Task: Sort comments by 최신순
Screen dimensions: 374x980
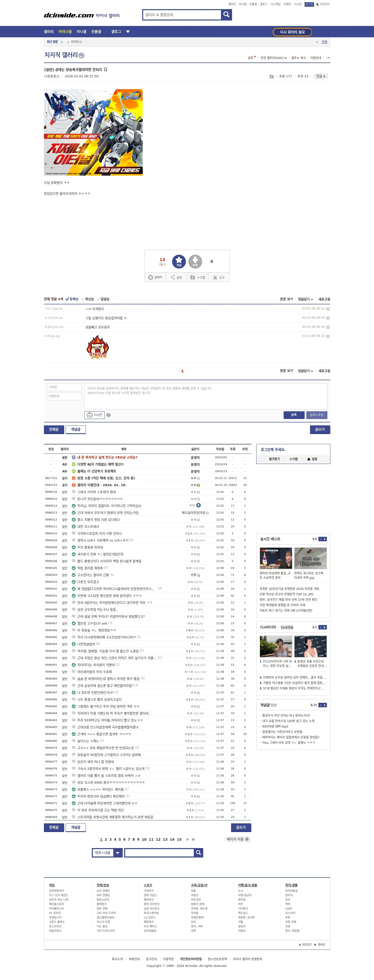Action: (x=87, y=299)
